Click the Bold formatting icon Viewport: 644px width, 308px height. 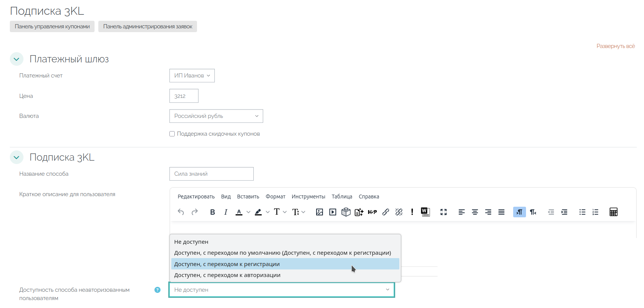coord(213,212)
